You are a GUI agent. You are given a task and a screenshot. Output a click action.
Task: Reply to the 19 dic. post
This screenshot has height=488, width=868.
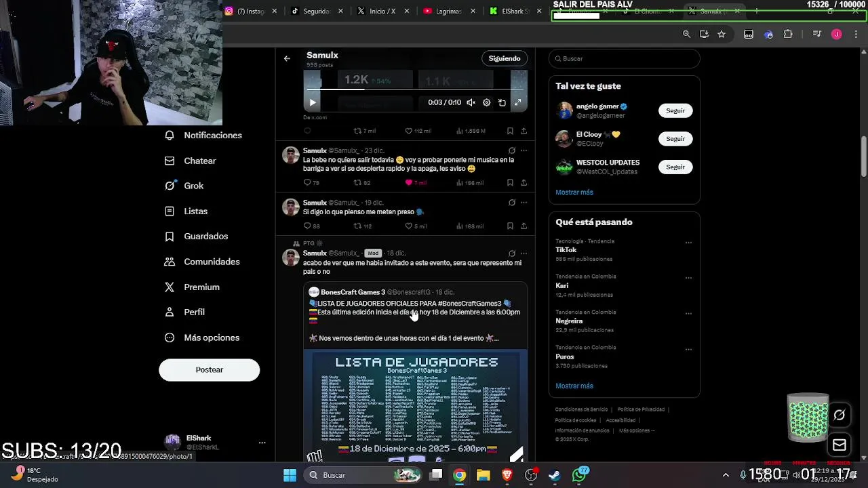311,226
